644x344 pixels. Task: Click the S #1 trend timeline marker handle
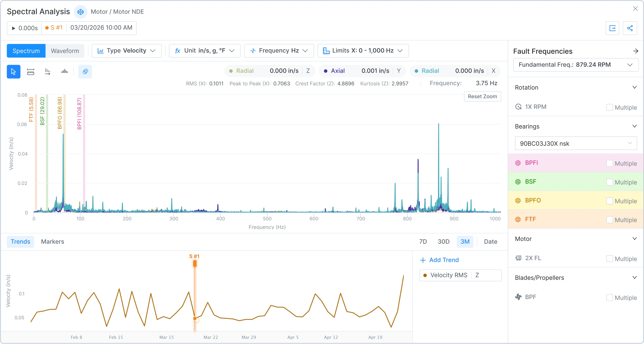(x=195, y=263)
